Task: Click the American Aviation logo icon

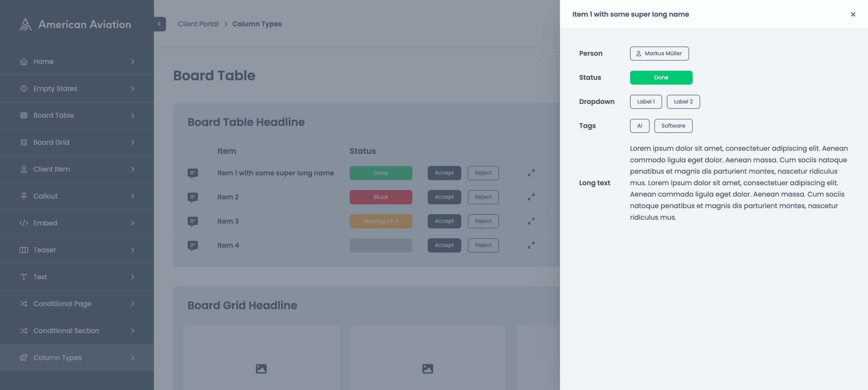Action: tap(25, 24)
